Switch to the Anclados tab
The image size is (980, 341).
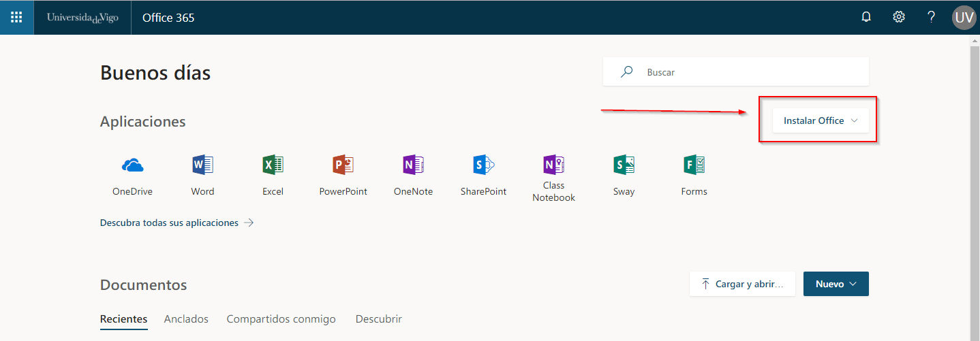pos(186,319)
